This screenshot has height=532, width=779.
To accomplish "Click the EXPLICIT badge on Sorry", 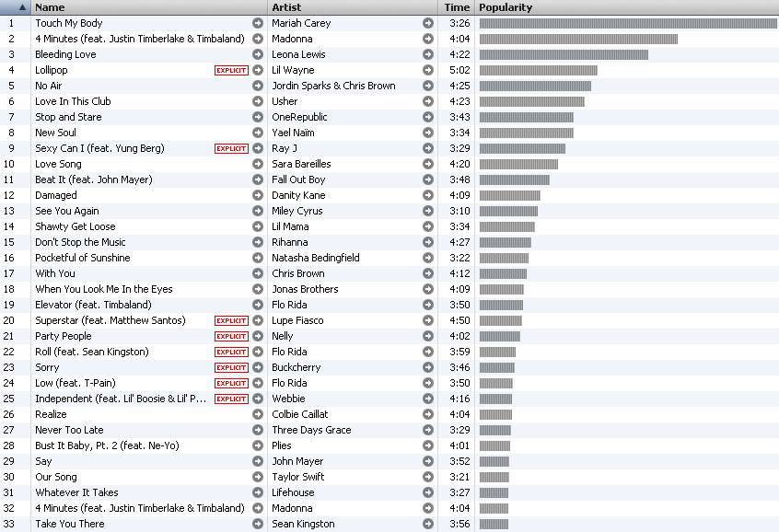I will coord(231,367).
